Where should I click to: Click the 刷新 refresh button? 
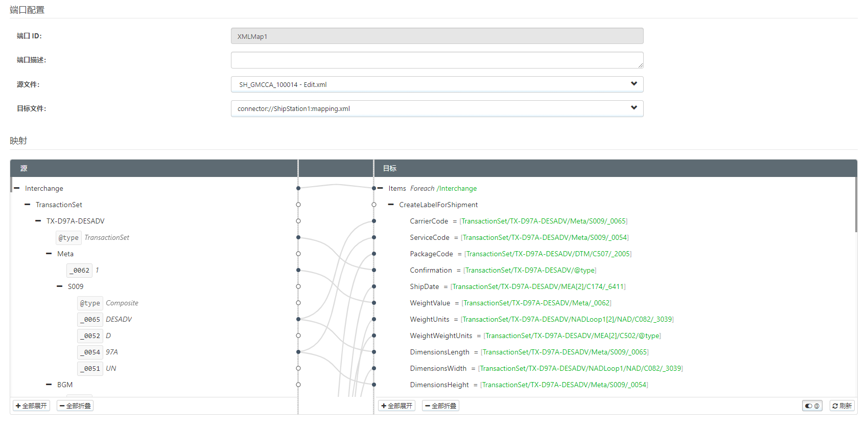click(x=842, y=406)
